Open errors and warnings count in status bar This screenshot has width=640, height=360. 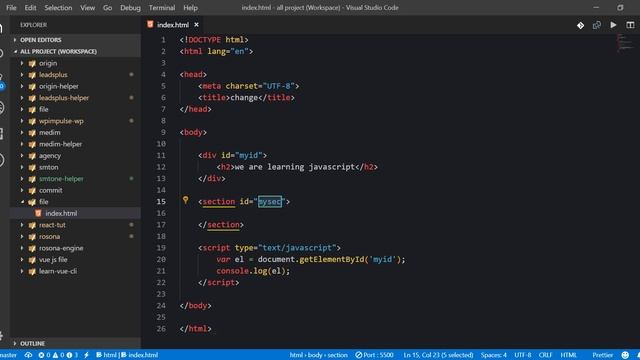(58, 355)
